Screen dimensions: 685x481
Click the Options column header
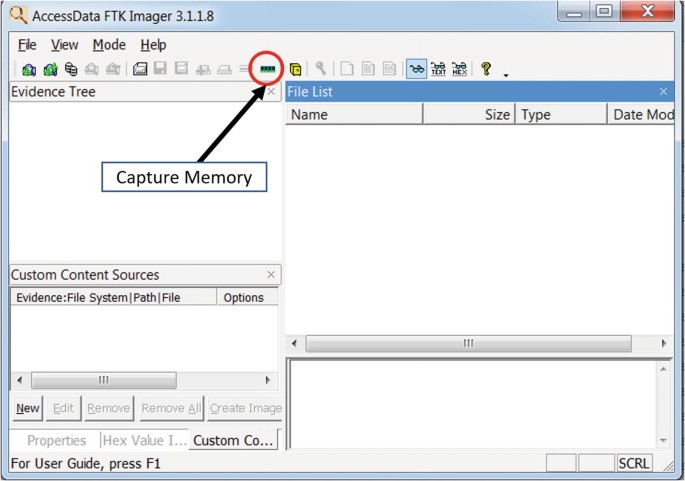click(x=248, y=298)
